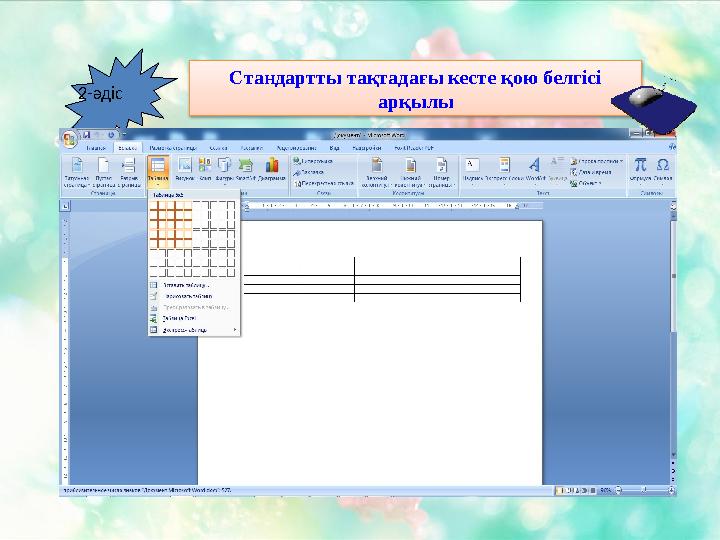Open the Экспресс-блоки quick parts menu
Viewport: 720px width, 540px height.
pyautogui.click(x=504, y=170)
